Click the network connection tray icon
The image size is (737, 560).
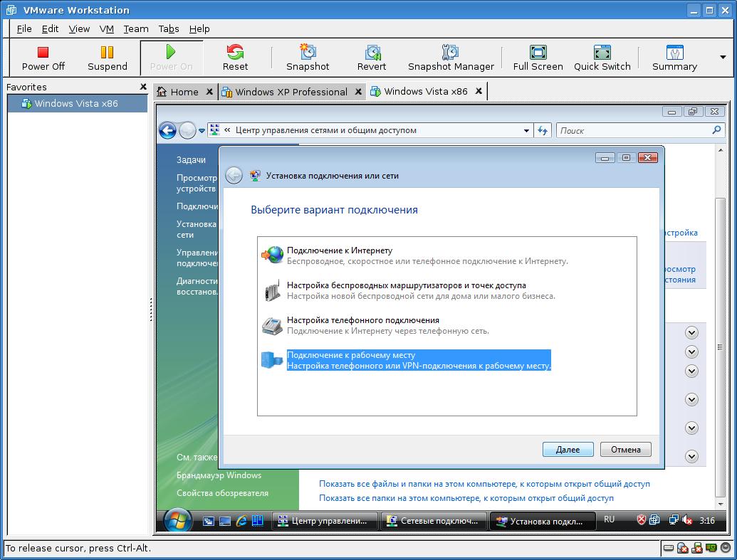pyautogui.click(x=674, y=519)
